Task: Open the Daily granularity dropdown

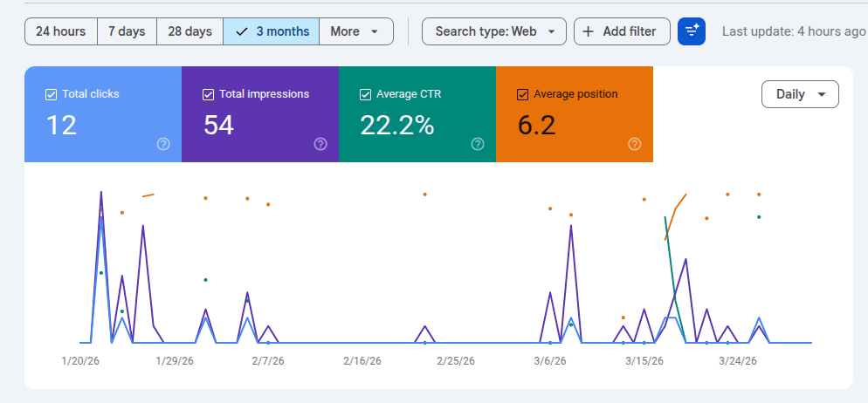Action: coord(800,94)
